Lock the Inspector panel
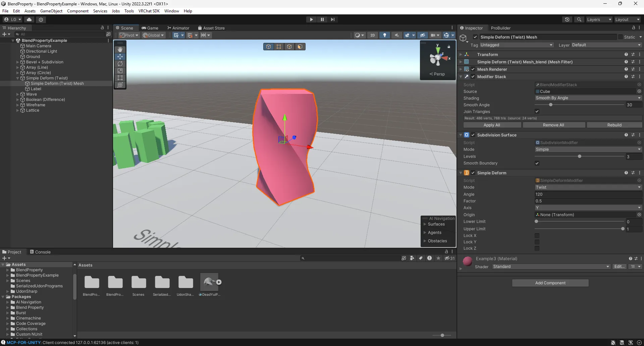 click(633, 28)
